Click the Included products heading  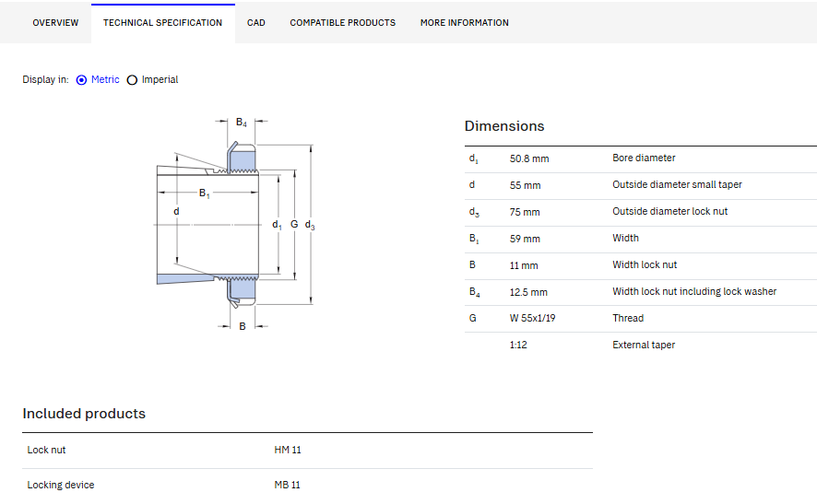(x=84, y=414)
